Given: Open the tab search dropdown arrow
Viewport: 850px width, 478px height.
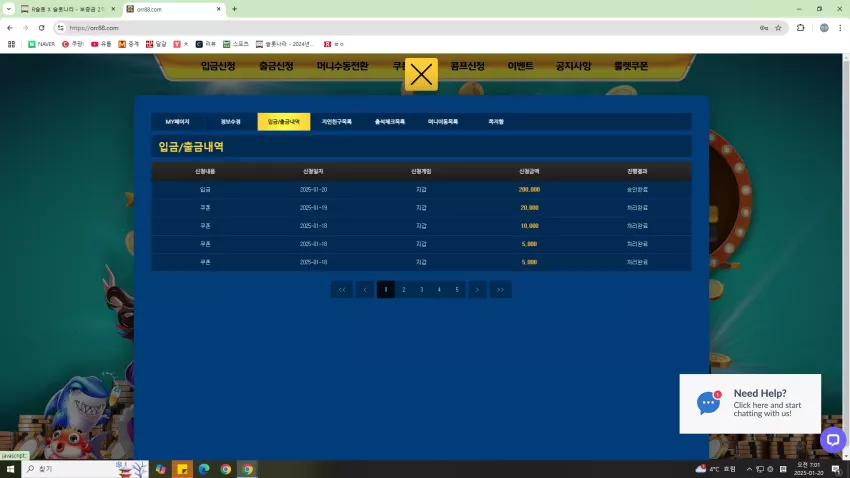Looking at the screenshot, I should (x=8, y=9).
